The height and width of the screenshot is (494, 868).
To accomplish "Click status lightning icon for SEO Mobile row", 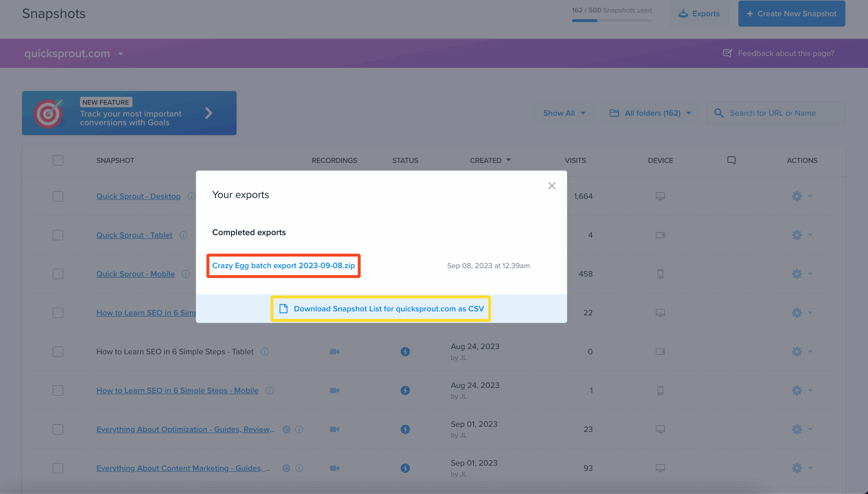I will pyautogui.click(x=405, y=391).
